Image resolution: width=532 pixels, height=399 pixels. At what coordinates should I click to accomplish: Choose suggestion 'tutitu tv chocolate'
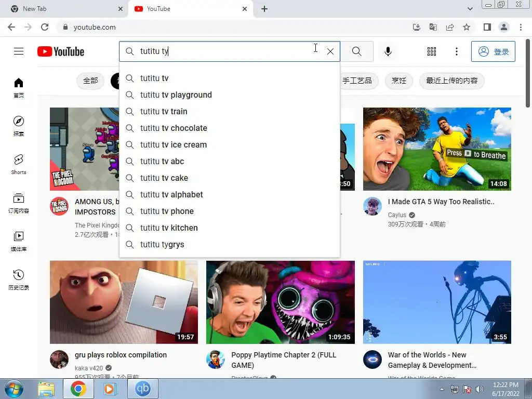(229, 128)
